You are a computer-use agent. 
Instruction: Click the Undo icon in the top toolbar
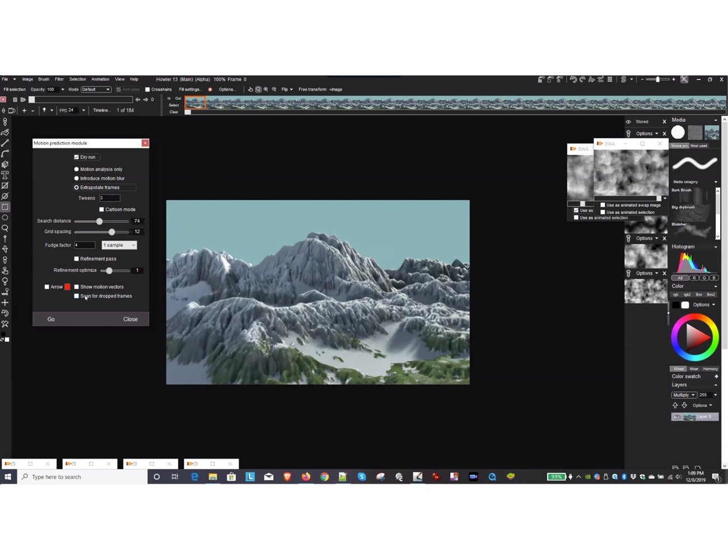pos(574,79)
